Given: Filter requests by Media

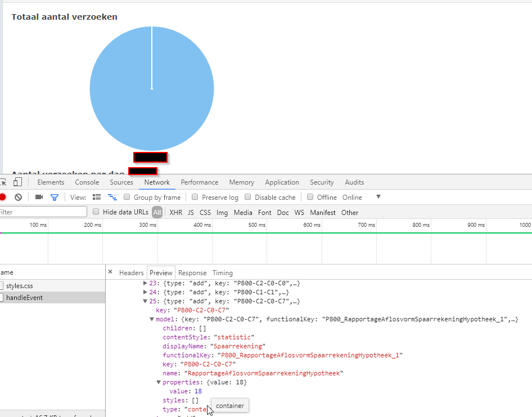Looking at the screenshot, I should pyautogui.click(x=243, y=212).
